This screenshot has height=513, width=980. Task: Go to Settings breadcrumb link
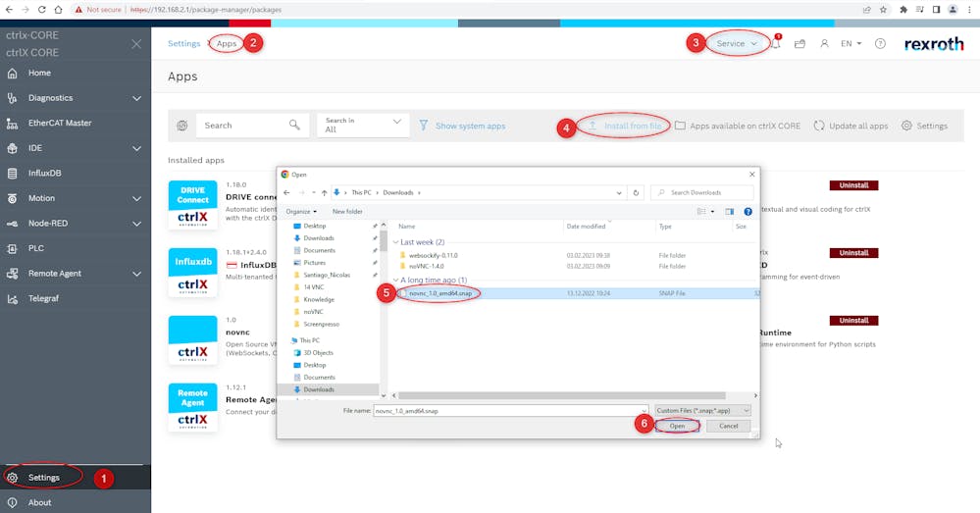(x=183, y=44)
